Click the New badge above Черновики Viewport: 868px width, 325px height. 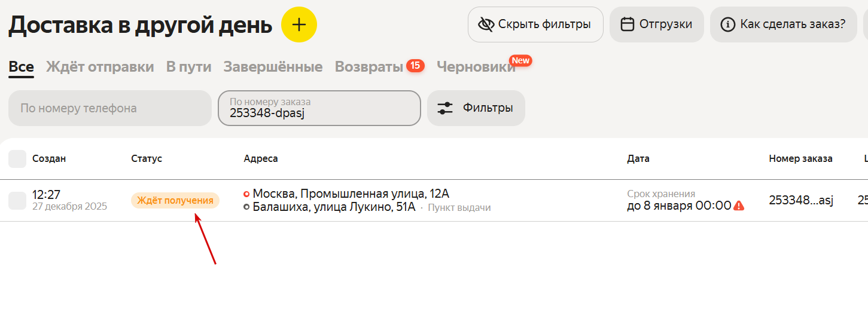(520, 60)
